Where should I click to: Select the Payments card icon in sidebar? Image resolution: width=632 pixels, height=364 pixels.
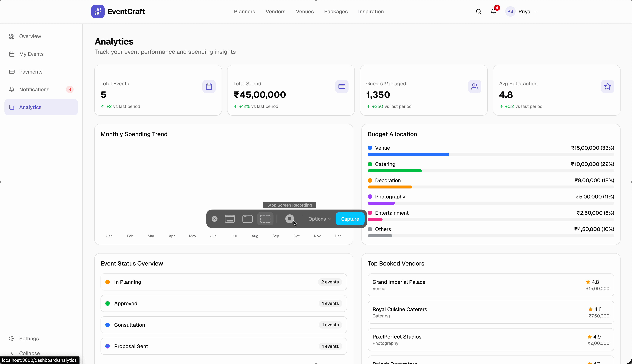click(12, 72)
